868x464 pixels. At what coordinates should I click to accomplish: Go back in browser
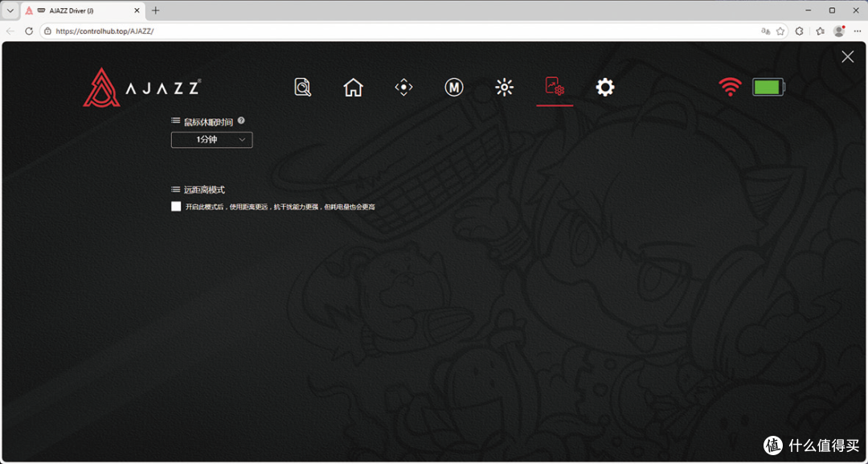(x=10, y=31)
